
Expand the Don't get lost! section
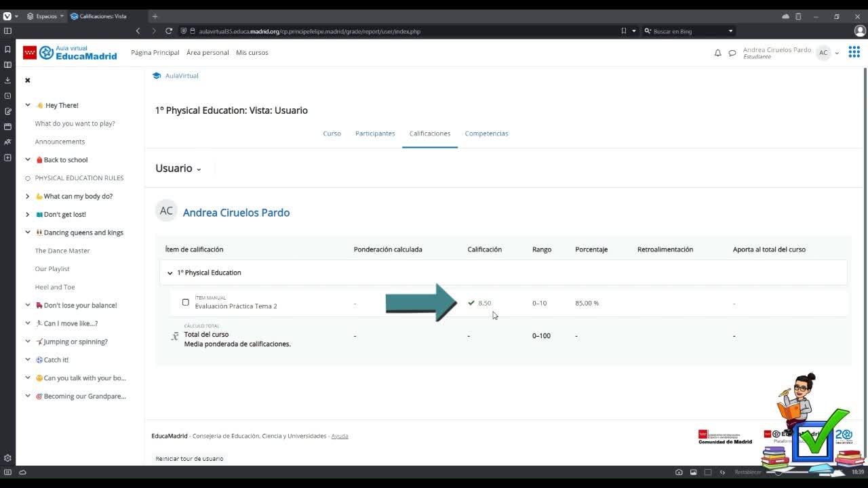(28, 214)
